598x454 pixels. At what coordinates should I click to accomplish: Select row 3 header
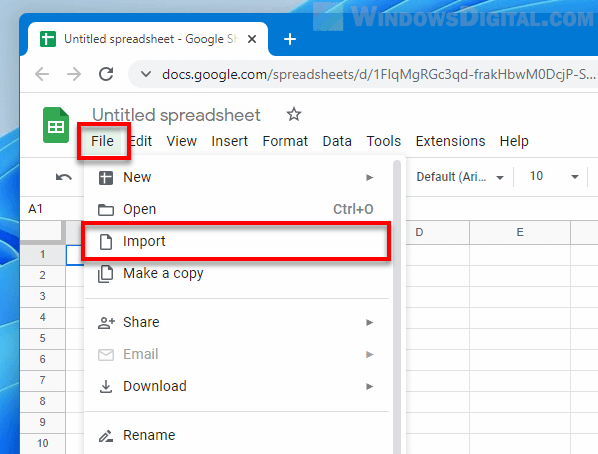[43, 296]
